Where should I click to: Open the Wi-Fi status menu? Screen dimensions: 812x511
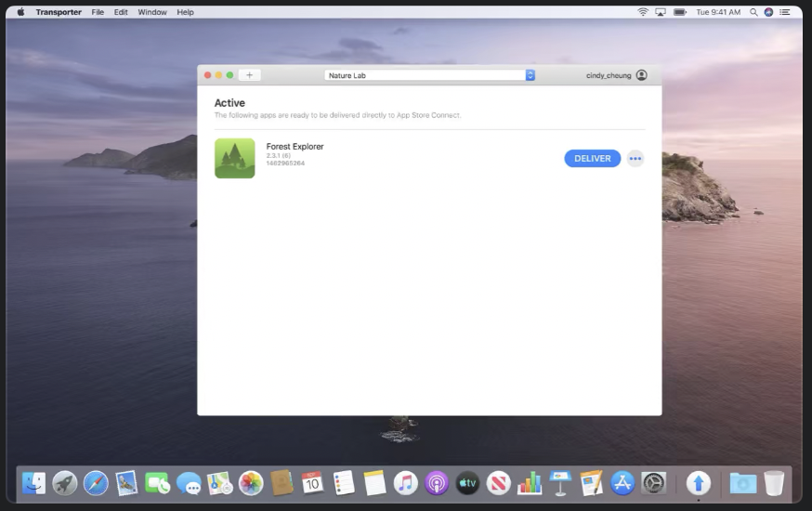[642, 12]
